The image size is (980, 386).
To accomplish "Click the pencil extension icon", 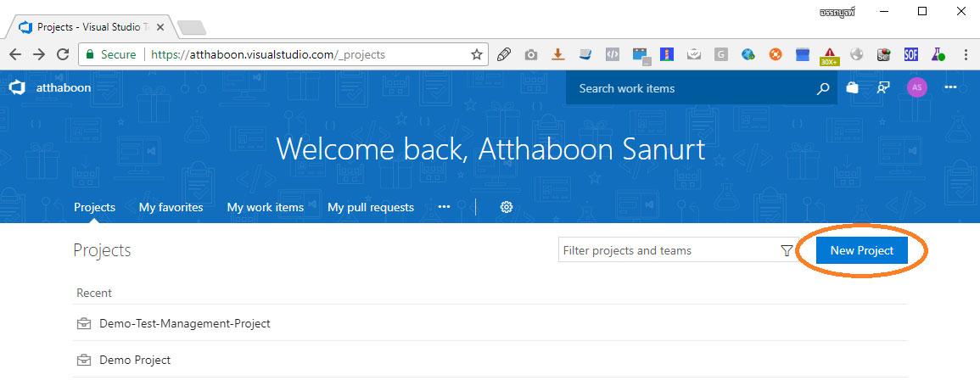I will (x=503, y=55).
